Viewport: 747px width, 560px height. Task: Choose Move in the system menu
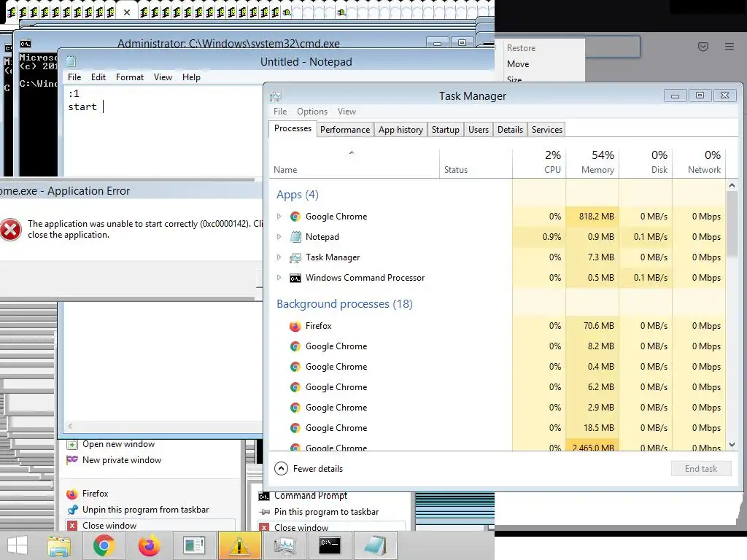(x=518, y=64)
